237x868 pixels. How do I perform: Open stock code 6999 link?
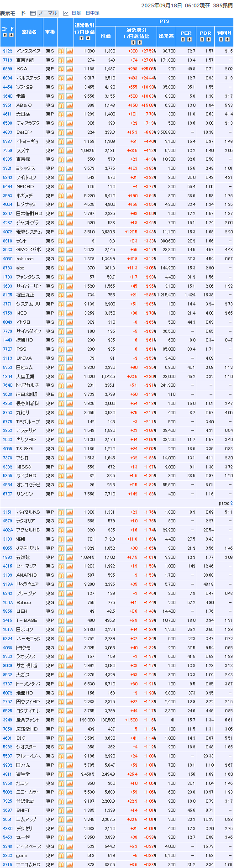pyautogui.click(x=7, y=69)
